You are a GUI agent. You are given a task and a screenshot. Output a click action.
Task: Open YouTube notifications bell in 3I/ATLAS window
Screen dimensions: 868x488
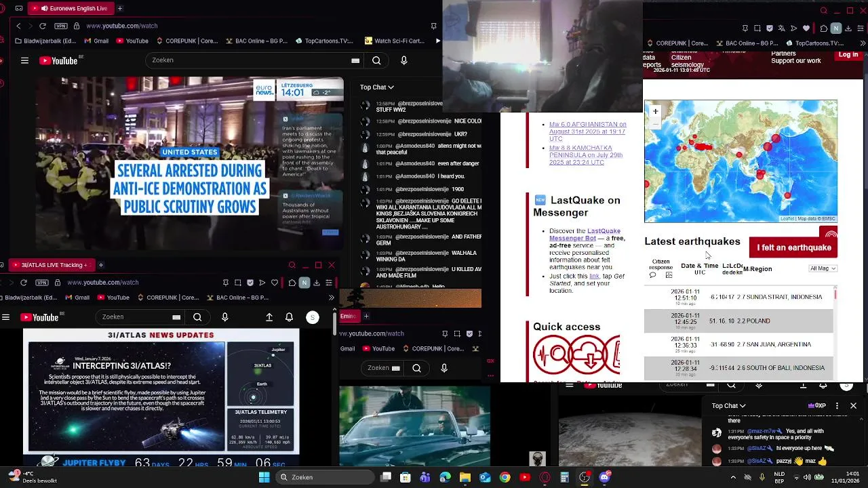[x=290, y=317]
